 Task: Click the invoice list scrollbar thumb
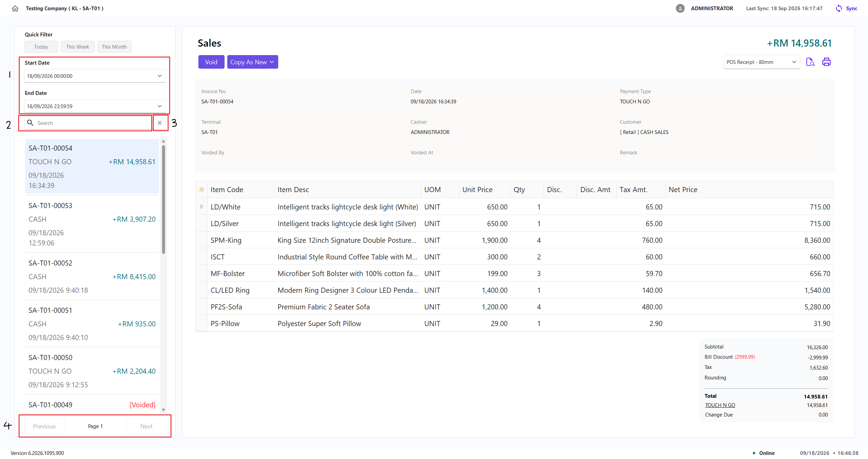click(x=163, y=200)
